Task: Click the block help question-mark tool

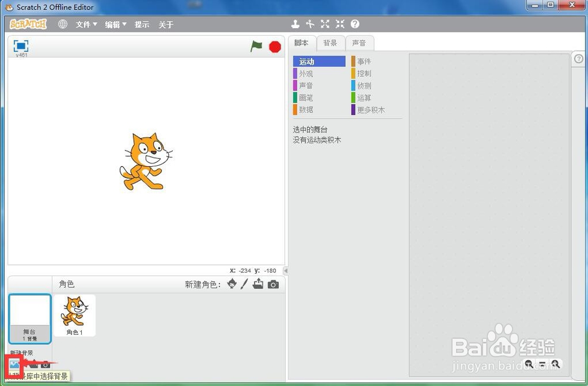Action: pyautogui.click(x=355, y=24)
